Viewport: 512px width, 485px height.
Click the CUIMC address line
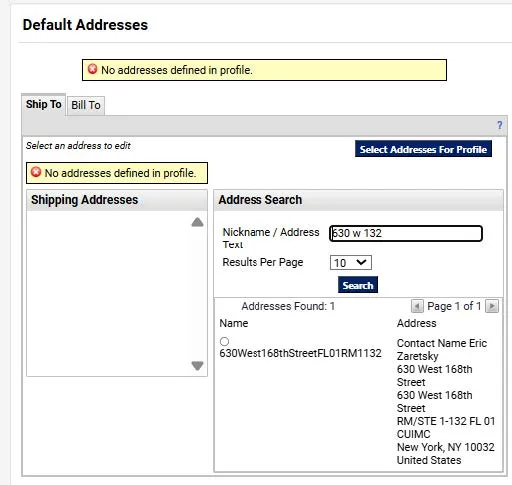pos(414,434)
